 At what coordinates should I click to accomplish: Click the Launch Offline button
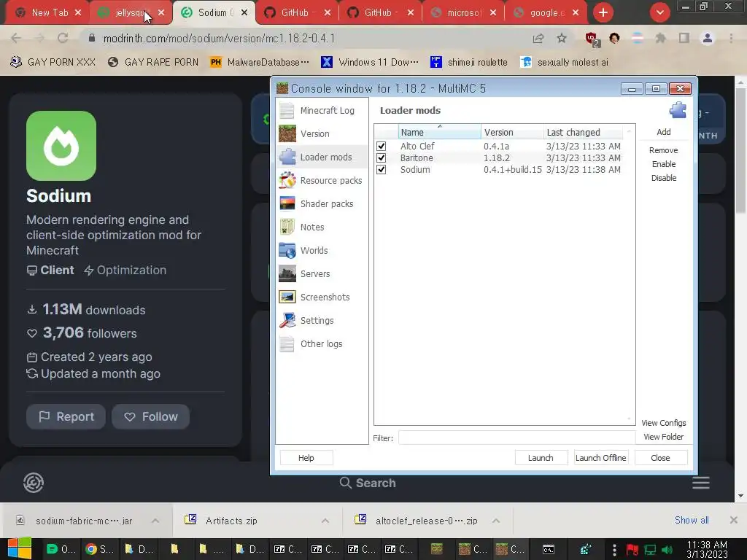pyautogui.click(x=601, y=458)
